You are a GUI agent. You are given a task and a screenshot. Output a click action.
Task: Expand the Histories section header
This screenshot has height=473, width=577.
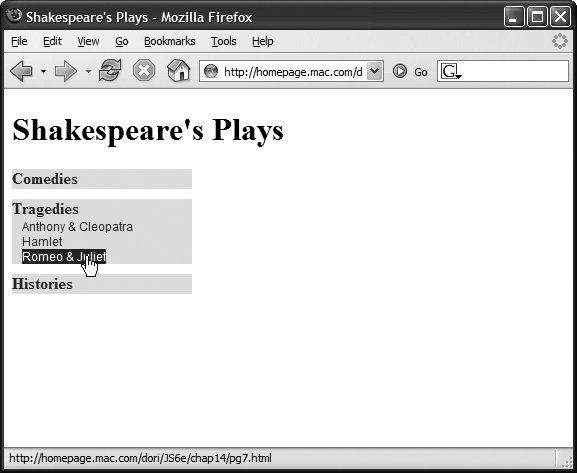click(42, 284)
